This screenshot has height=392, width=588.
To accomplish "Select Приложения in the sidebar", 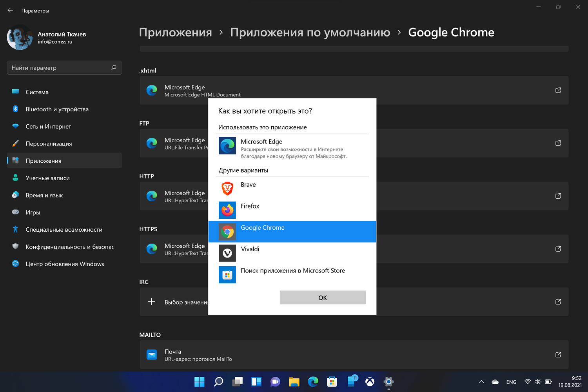I will 64,161.
